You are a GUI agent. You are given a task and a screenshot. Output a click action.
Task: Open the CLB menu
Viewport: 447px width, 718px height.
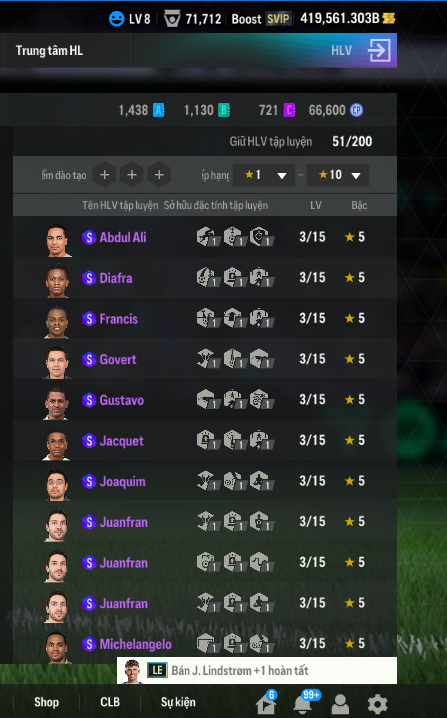click(110, 702)
